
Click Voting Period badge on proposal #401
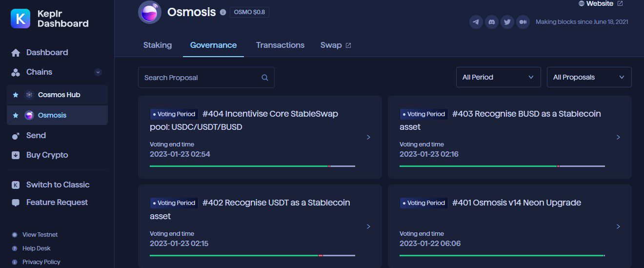423,203
